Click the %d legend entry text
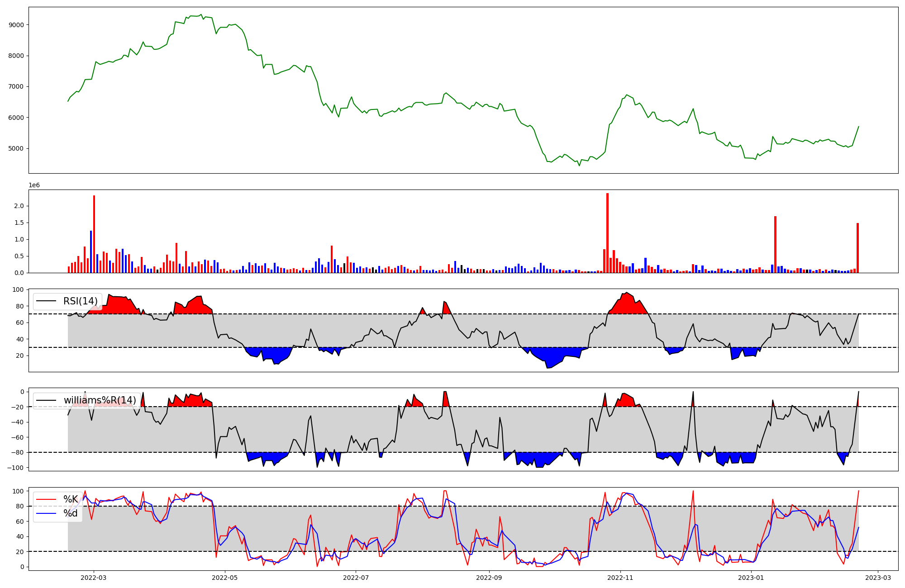This screenshot has height=588, width=905. click(71, 513)
